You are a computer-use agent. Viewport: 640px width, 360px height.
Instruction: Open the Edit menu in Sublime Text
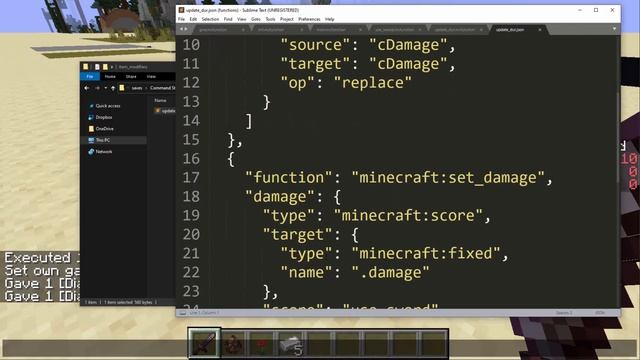click(193, 19)
